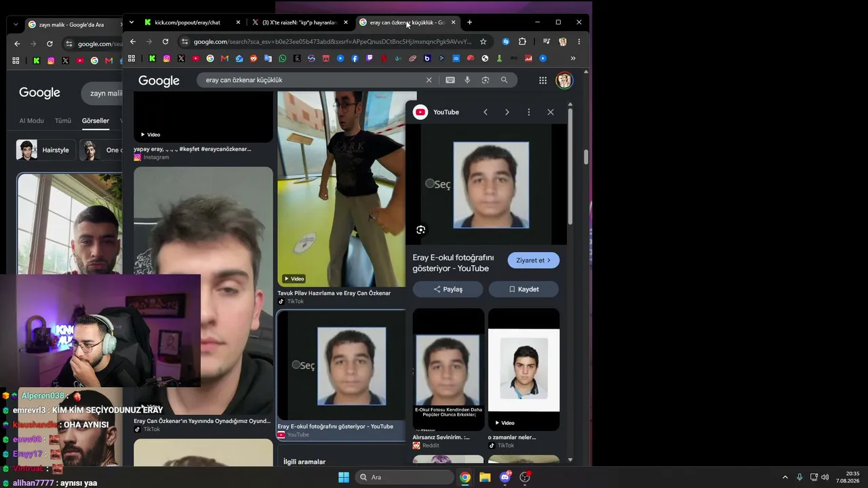Click the apps grid on the front bookmarks bar

point(132,58)
